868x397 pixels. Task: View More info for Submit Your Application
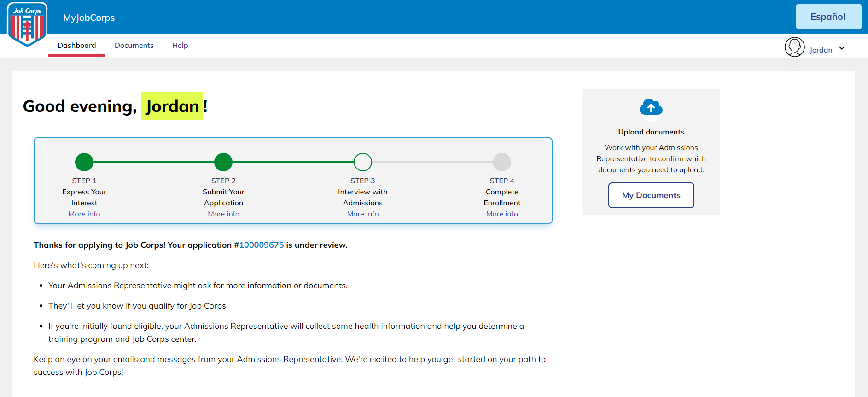223,214
